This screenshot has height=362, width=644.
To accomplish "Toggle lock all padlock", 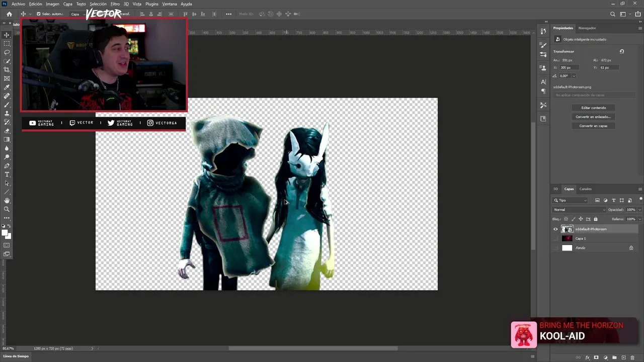I will click(x=596, y=219).
